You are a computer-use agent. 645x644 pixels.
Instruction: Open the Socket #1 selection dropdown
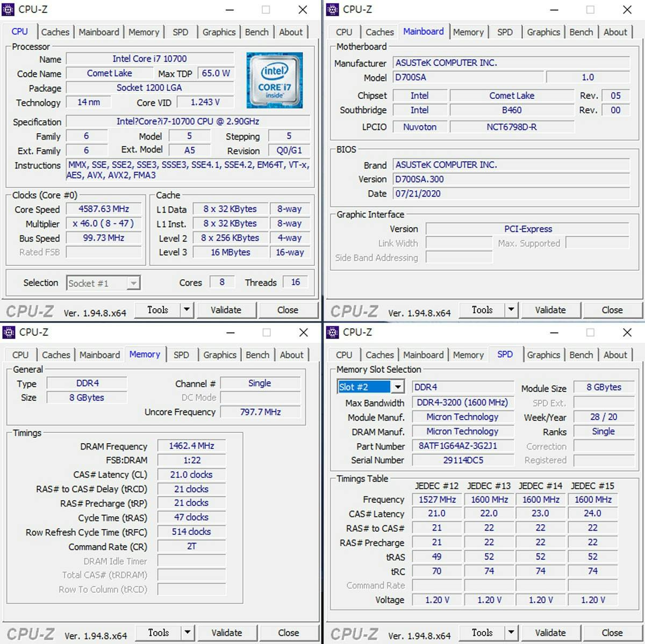133,283
